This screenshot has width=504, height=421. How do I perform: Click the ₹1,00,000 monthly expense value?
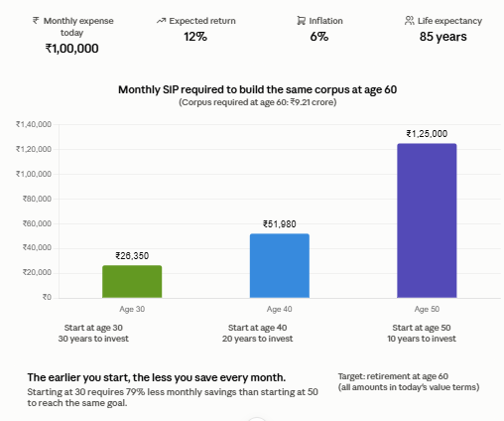pyautogui.click(x=71, y=49)
